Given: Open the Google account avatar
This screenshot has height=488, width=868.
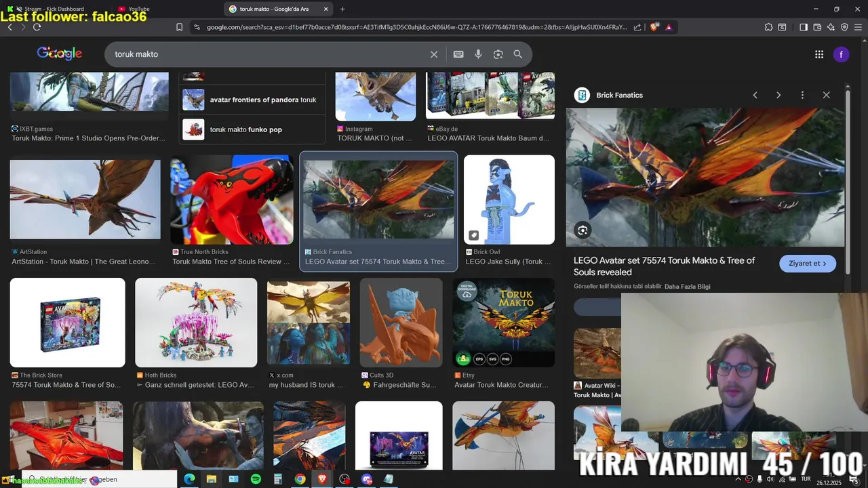Looking at the screenshot, I should coord(842,54).
